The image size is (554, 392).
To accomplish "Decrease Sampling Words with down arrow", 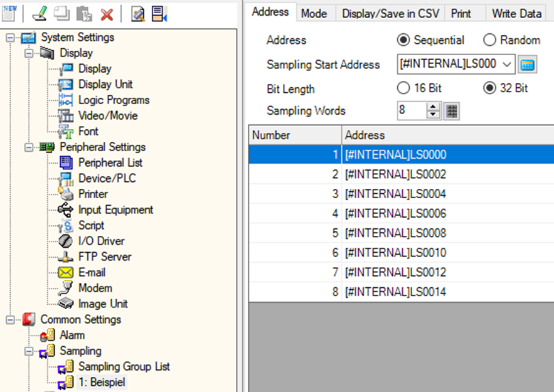I will pos(433,115).
